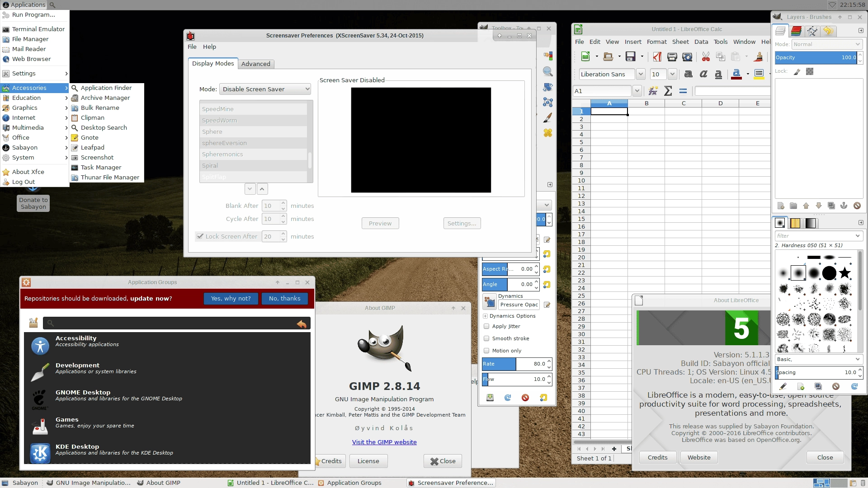Screen dimensions: 868x488
Task: Open the Graphics submenu in Applications
Action: point(35,108)
